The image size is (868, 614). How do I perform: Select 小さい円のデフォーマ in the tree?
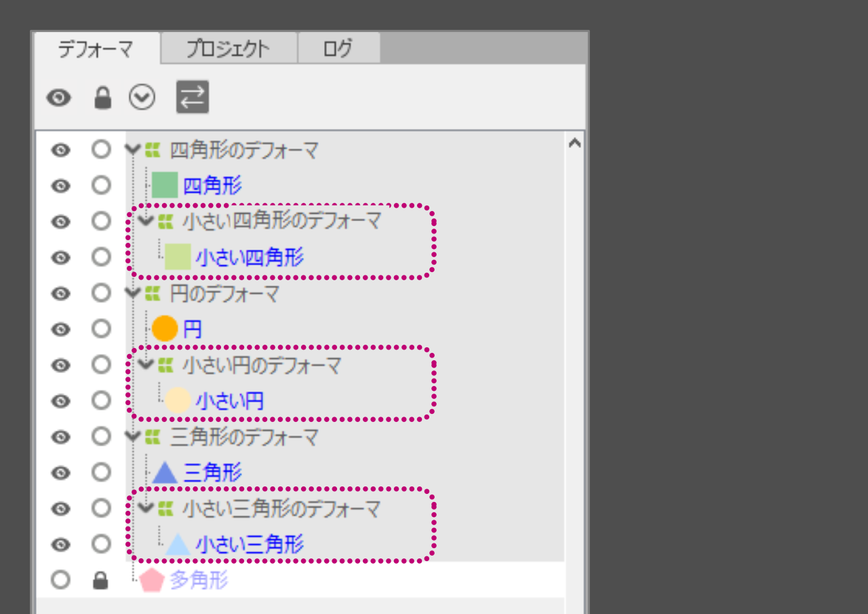[262, 365]
